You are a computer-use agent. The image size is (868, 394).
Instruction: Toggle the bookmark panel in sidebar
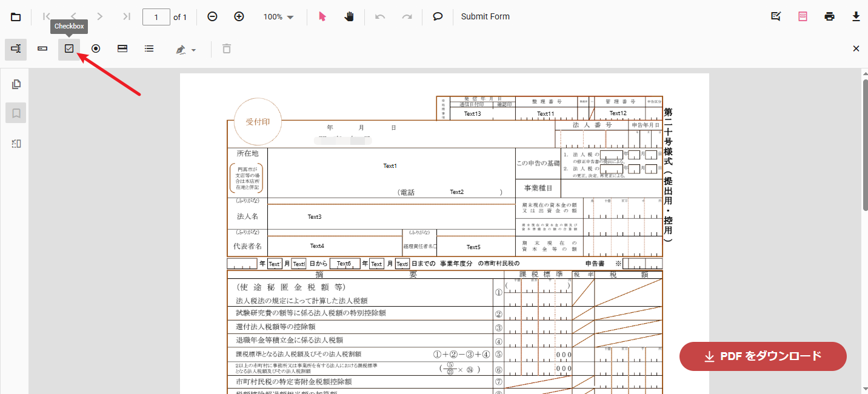[x=16, y=113]
